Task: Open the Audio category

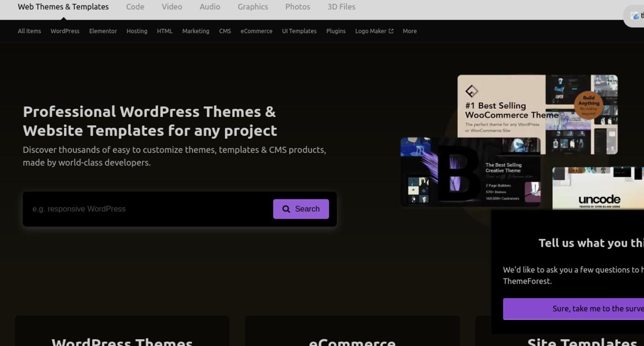Action: point(210,7)
